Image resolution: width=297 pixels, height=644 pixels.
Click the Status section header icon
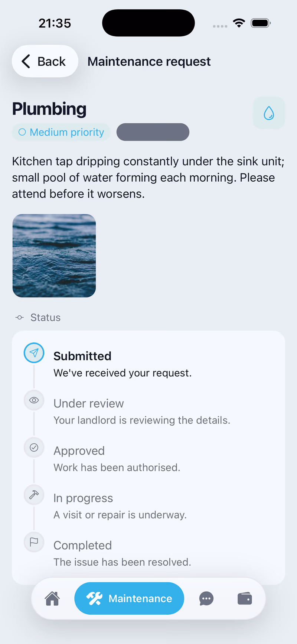point(20,318)
